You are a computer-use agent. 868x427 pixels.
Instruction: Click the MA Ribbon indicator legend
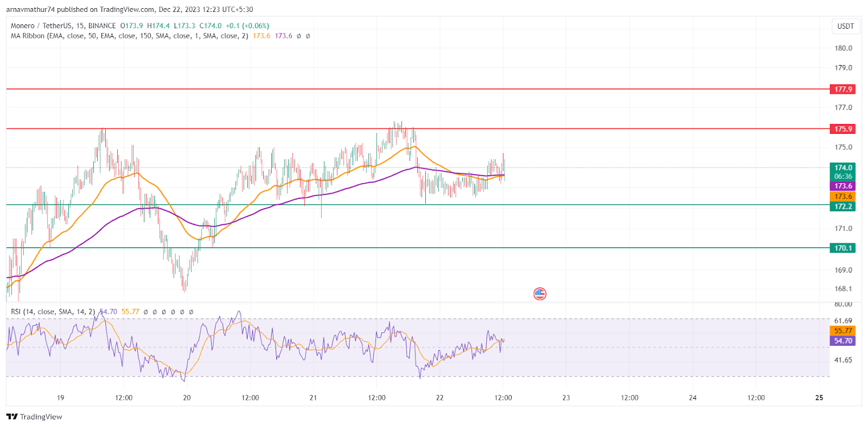130,36
